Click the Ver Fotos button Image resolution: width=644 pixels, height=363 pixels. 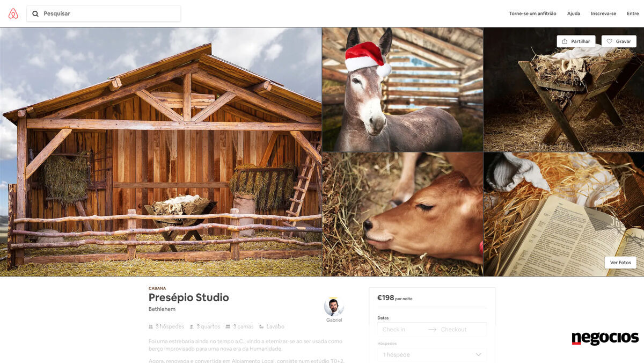click(620, 263)
